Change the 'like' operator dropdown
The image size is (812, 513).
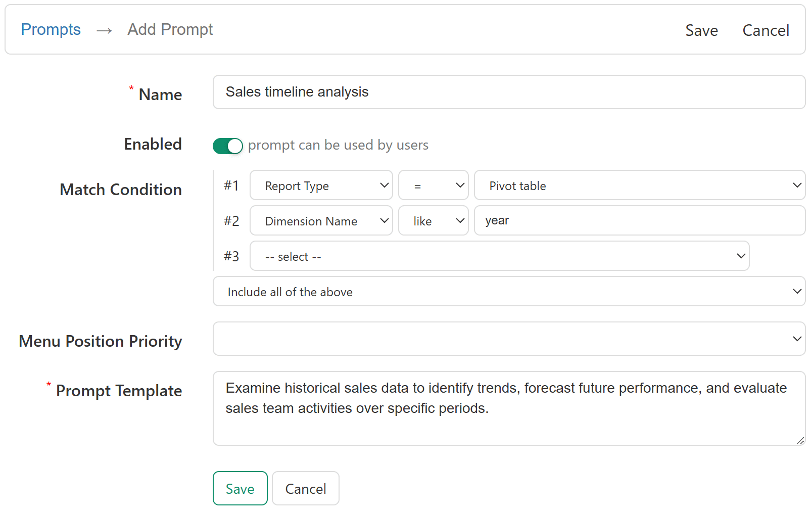(x=433, y=221)
